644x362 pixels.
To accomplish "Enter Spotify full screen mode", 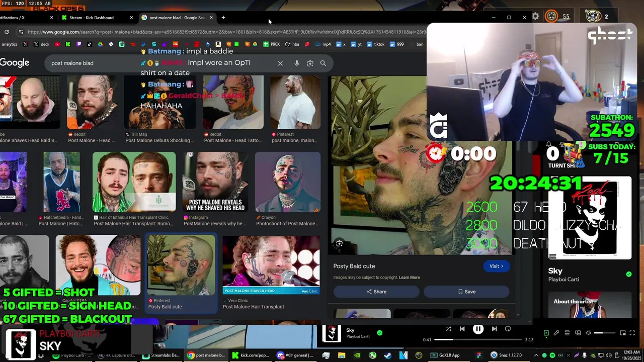I will (x=632, y=333).
